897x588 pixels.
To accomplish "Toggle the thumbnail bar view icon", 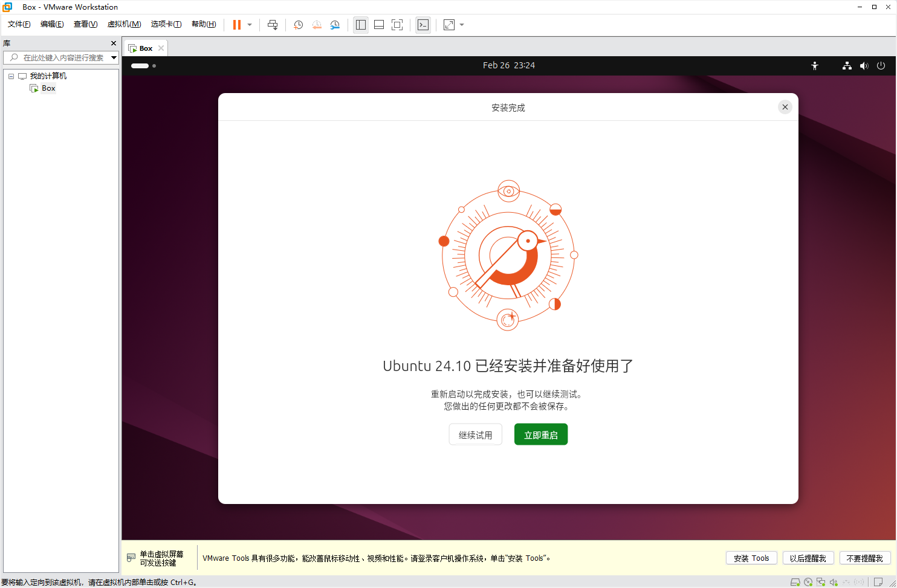I will [x=379, y=25].
